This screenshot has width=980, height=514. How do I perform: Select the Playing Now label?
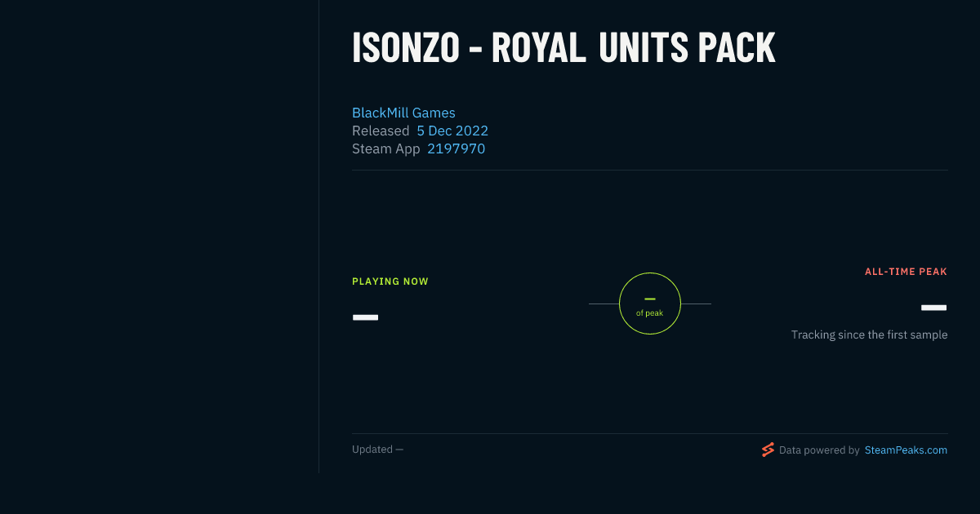pyautogui.click(x=390, y=281)
